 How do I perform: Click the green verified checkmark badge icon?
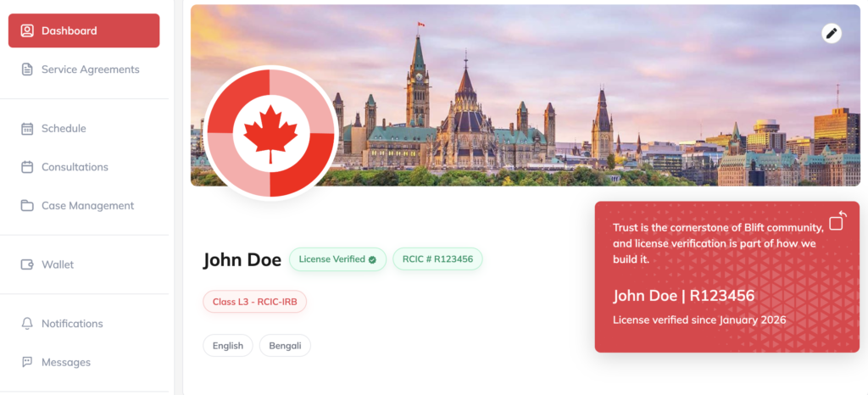tap(373, 259)
